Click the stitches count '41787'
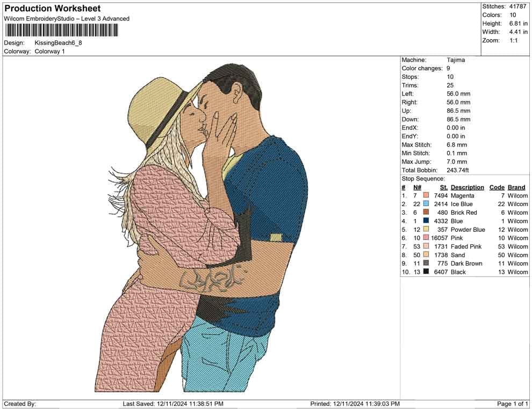The image size is (532, 409). coord(517,6)
